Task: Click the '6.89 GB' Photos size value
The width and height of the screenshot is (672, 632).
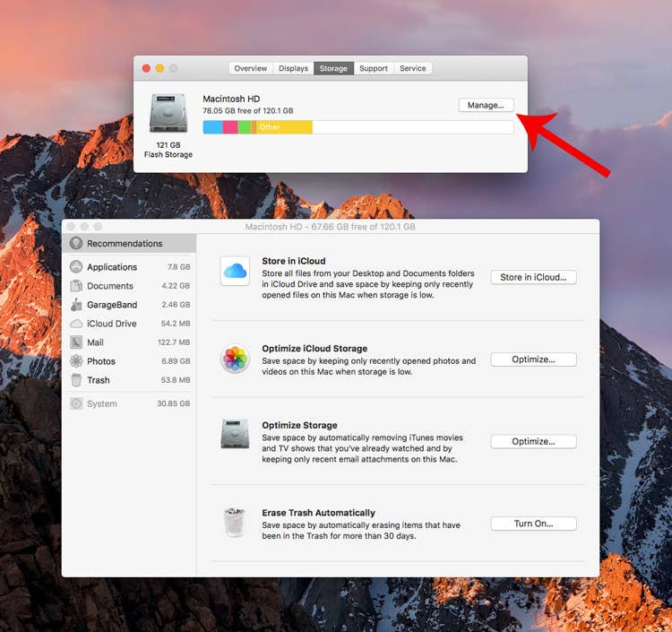Action: (x=176, y=361)
